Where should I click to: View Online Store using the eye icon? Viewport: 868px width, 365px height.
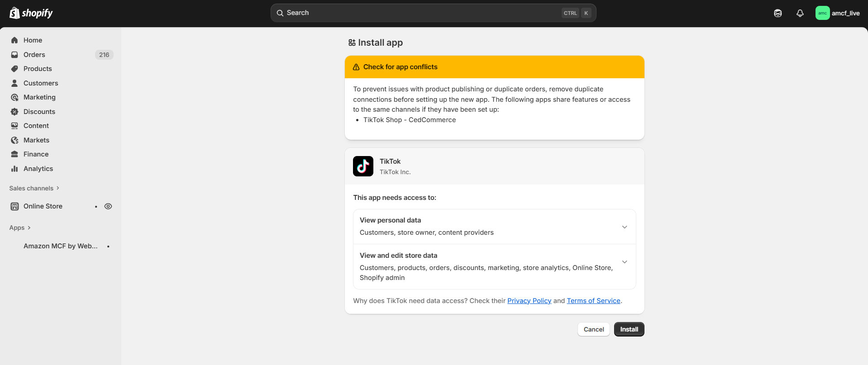108,206
